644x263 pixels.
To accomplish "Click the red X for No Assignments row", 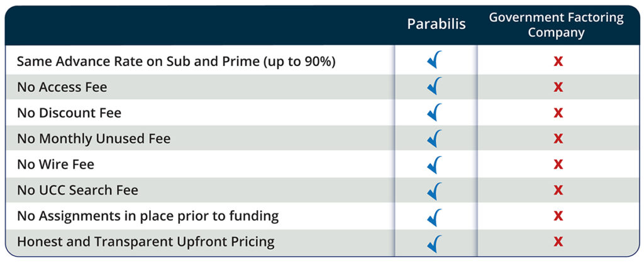I will point(557,216).
